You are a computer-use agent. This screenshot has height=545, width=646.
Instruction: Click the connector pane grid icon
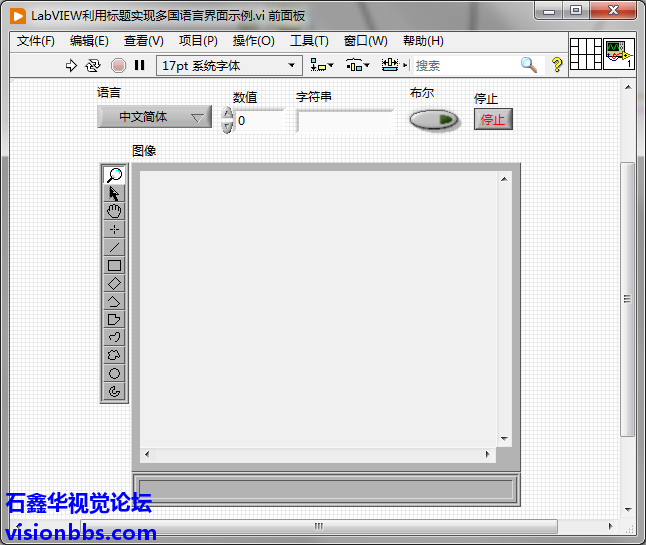coord(586,54)
